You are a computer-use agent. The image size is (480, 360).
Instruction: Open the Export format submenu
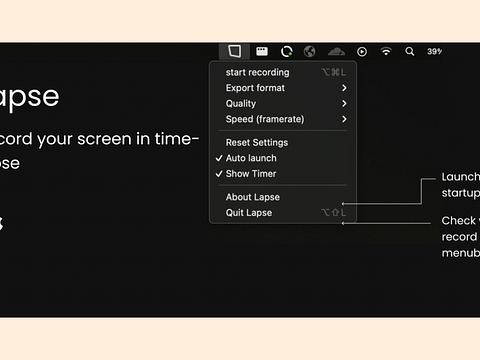point(283,88)
